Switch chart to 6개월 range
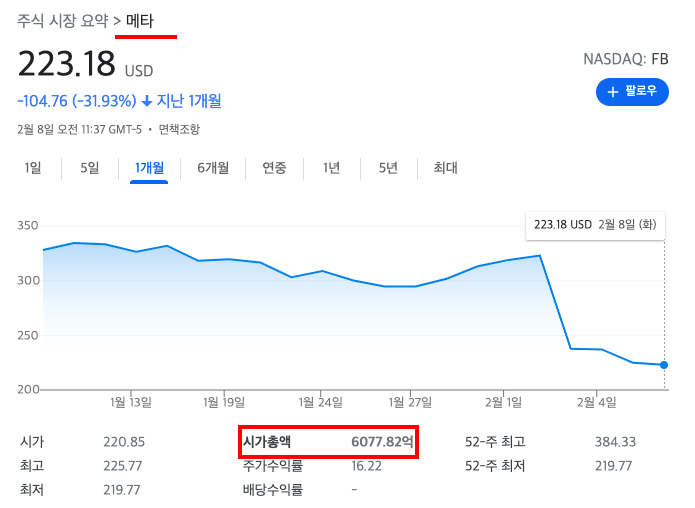 coord(213,168)
